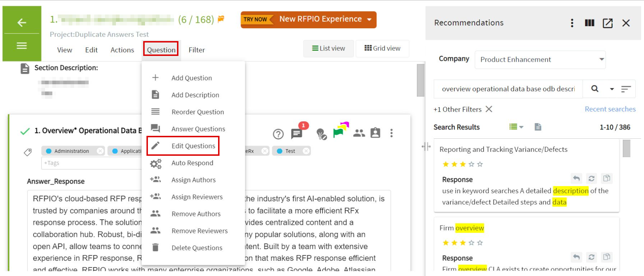Viewport: 644px width, 276px height.
Task: Remove the Administration tag
Action: [100, 151]
